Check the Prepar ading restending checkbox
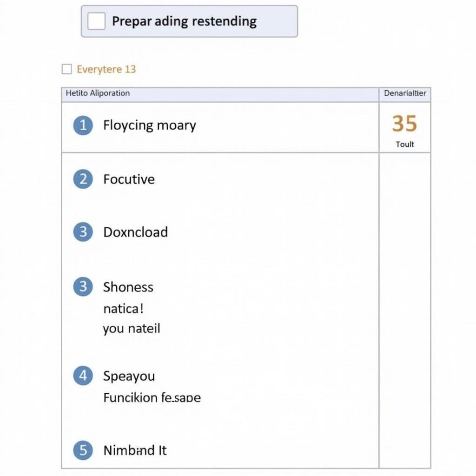The image size is (476, 476). [96, 21]
